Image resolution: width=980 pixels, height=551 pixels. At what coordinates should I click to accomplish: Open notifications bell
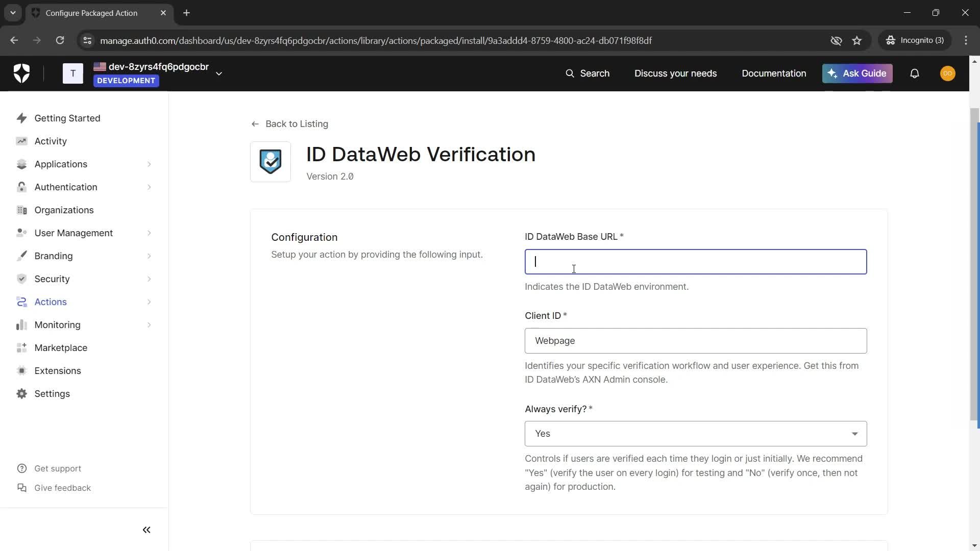tap(915, 73)
